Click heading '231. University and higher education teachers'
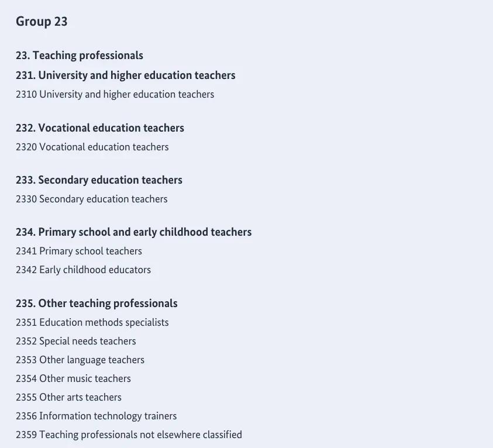Viewport: 493px width, 448px height. [125, 75]
